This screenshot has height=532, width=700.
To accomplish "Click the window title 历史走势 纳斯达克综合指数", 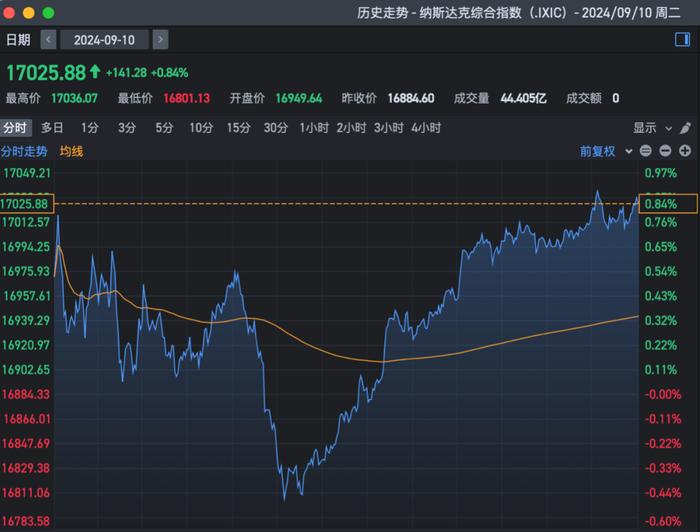I will [x=519, y=12].
